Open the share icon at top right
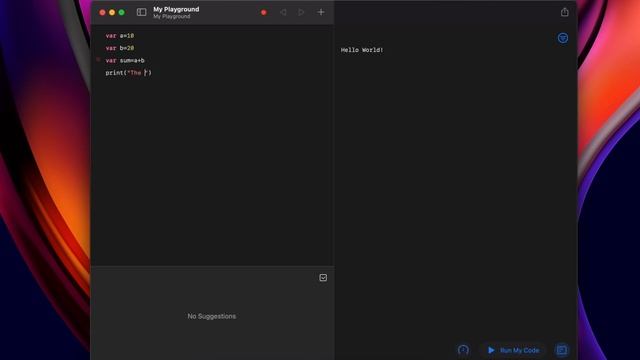Screen dimensions: 640x360 click(x=564, y=12)
